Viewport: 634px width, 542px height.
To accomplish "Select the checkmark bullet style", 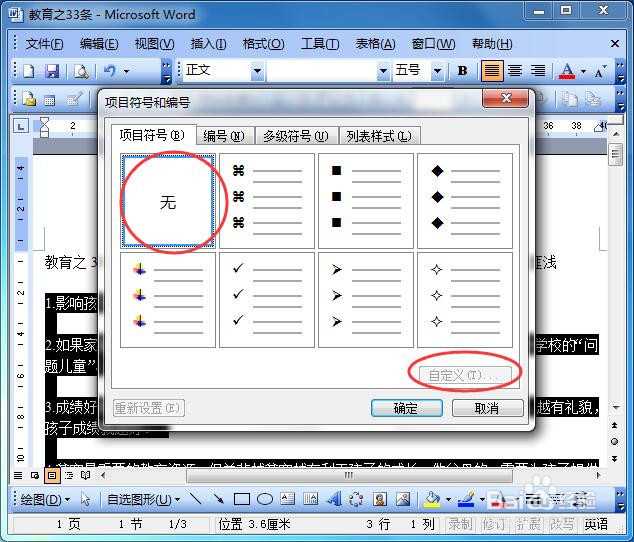I will (x=266, y=300).
